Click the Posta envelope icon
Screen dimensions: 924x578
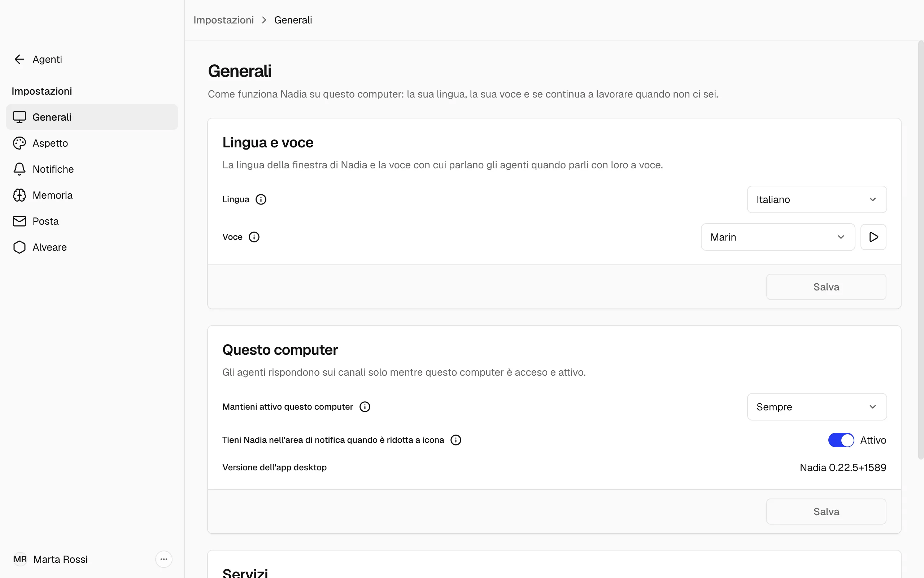coord(19,221)
